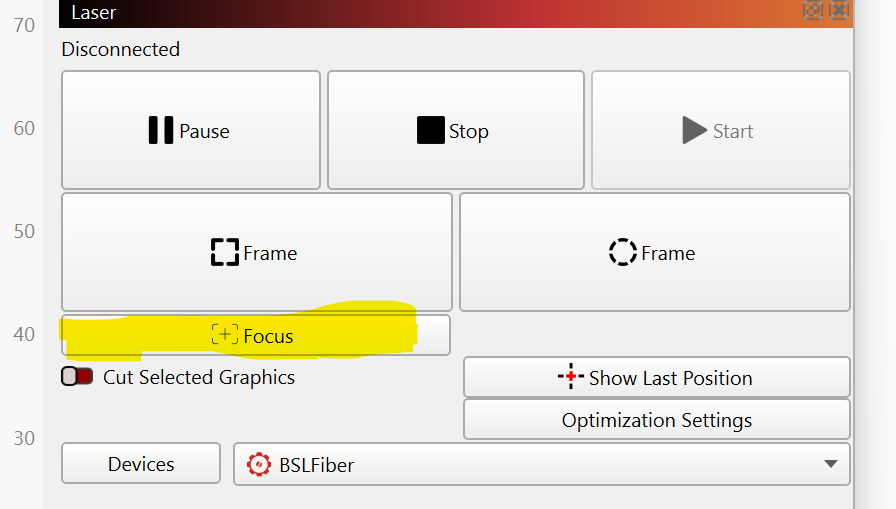Screen dimensions: 896x509
Task: Click the circular dashed Frame icon
Action: tap(623, 253)
